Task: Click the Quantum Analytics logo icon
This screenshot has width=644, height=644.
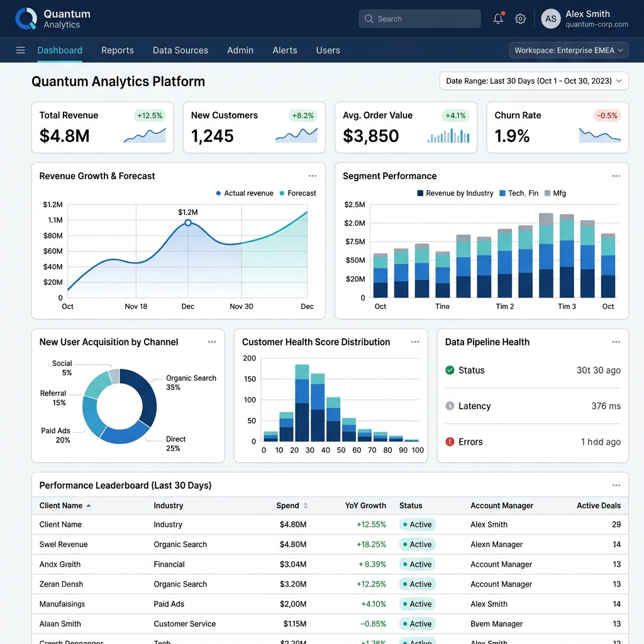Action: tap(26, 18)
